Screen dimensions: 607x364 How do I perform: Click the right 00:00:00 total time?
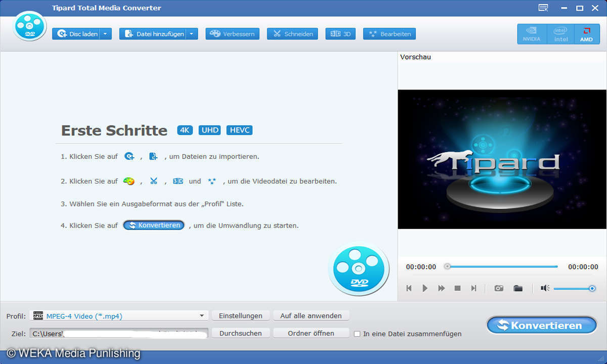(583, 267)
